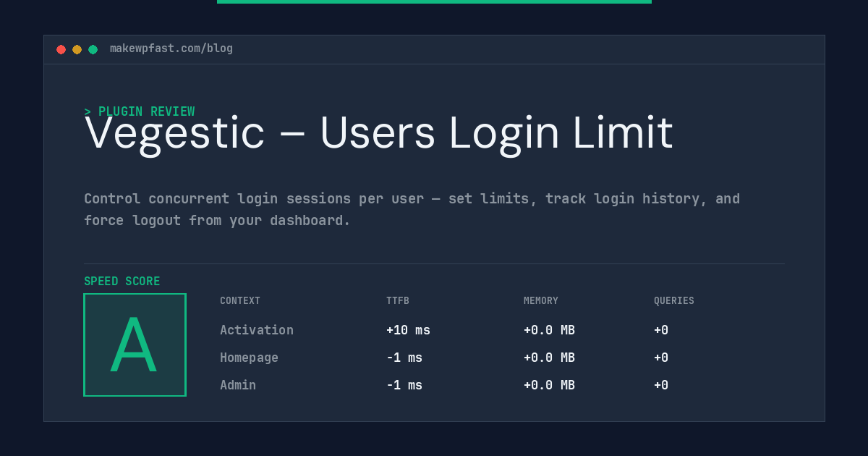Select the Homepage row label

[x=249, y=358]
